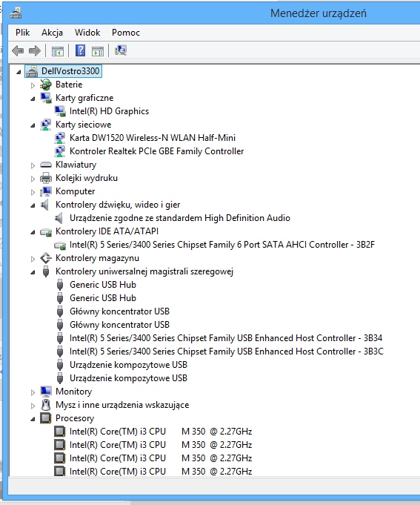Click the Device Manager title bar icon

coord(16,13)
